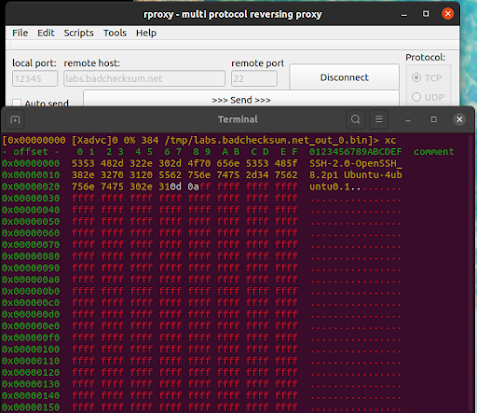Screen dimensions: 477x413
Task: Click the xc command at prompt
Action: pos(390,140)
